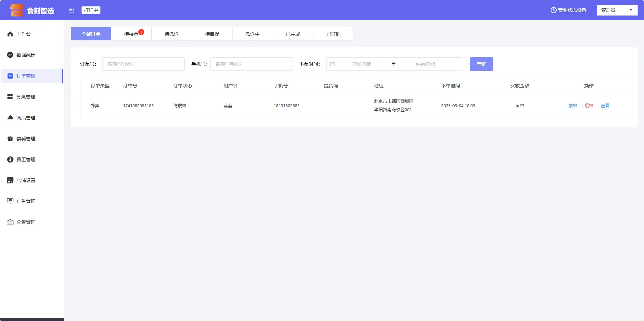Click the 店铺设置 shop icon
Screen dimensions: 644x321
[x=10, y=180]
